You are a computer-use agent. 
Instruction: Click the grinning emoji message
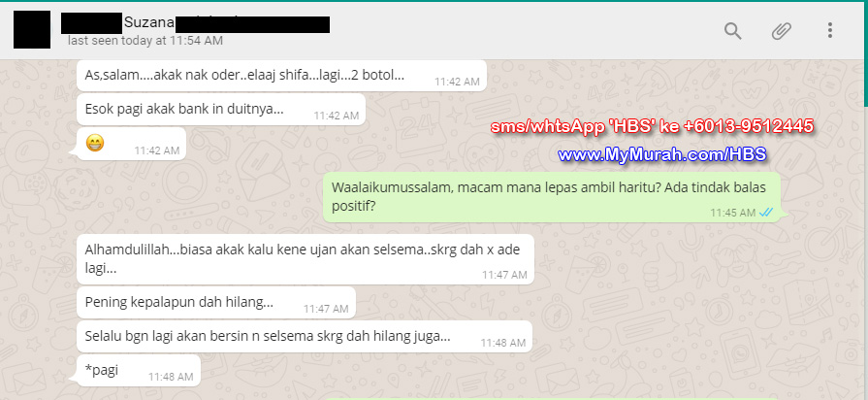95,144
